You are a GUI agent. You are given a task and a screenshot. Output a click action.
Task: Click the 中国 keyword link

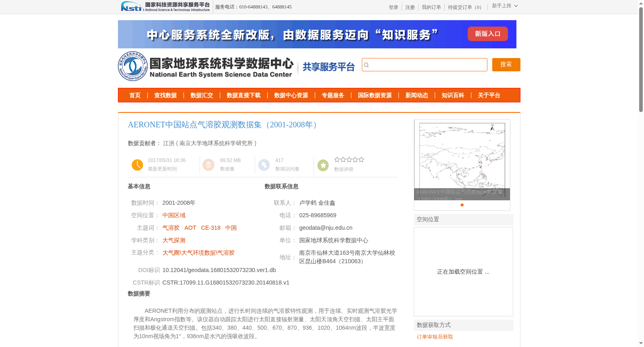231,228
